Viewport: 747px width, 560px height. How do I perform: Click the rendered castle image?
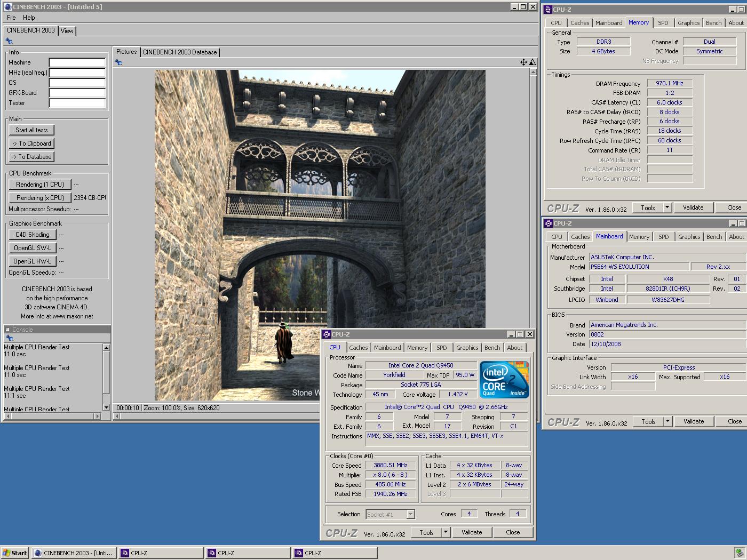[320, 235]
